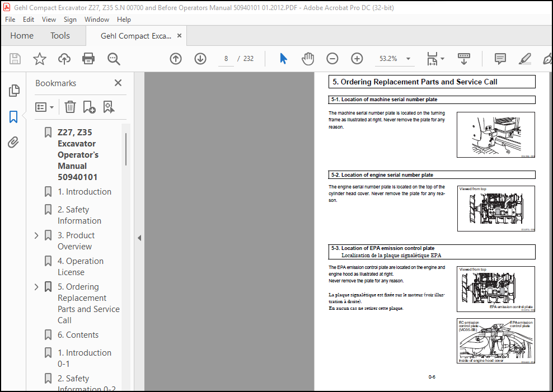Click engine serial number plate illustration
The width and height of the screenshot is (553, 392).
496,209
